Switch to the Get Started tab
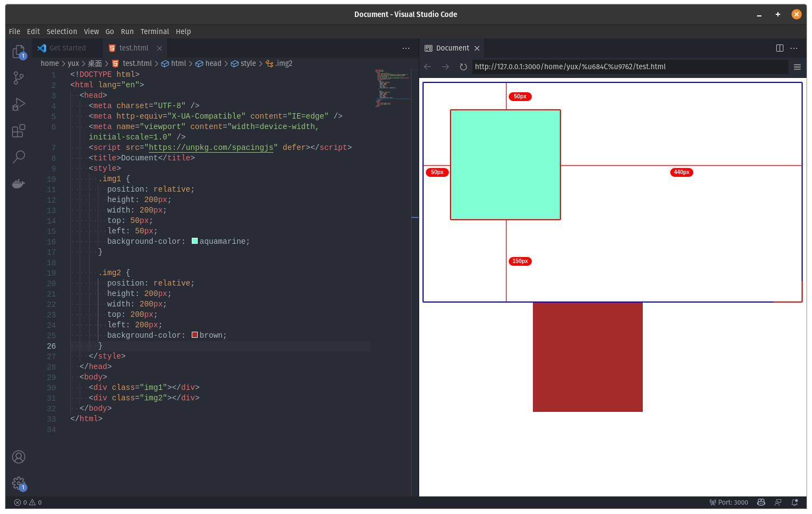812x514 pixels. coord(67,48)
